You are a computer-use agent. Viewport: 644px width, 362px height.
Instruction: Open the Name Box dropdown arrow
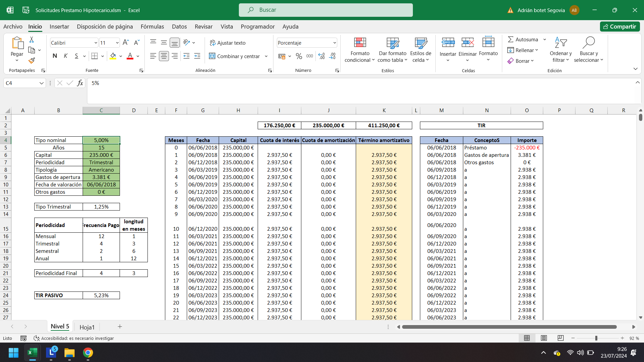pos(41,83)
